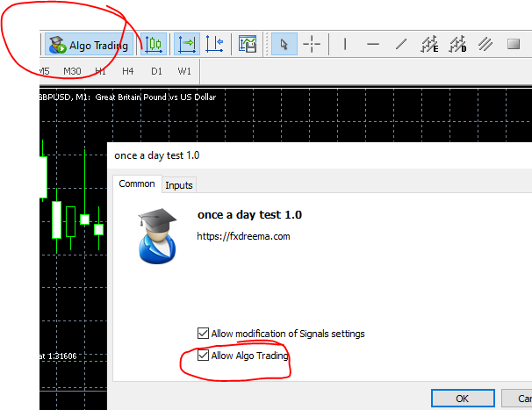Select the crosshair tool

[312, 44]
